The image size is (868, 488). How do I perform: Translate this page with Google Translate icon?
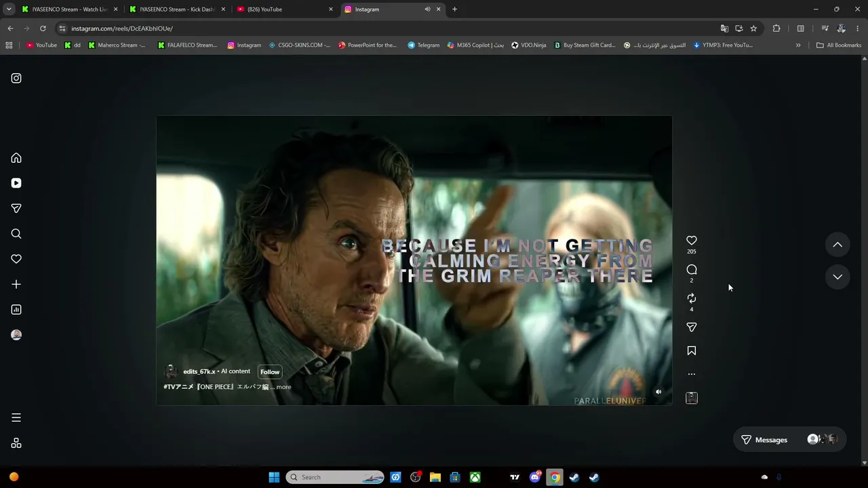click(x=724, y=28)
